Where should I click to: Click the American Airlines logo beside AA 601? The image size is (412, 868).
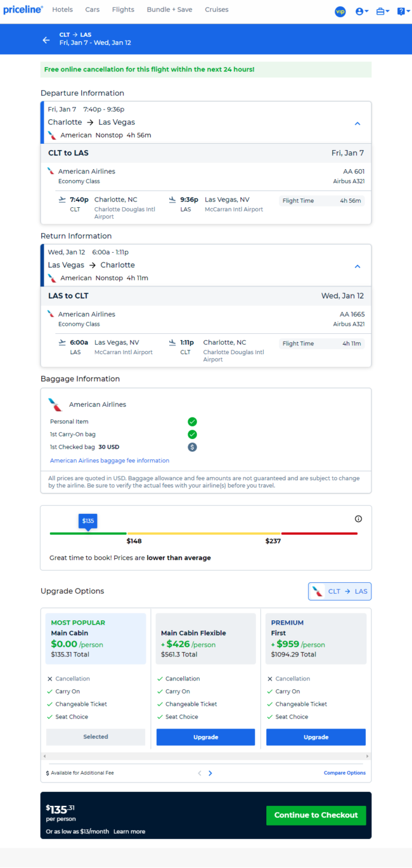pos(51,171)
